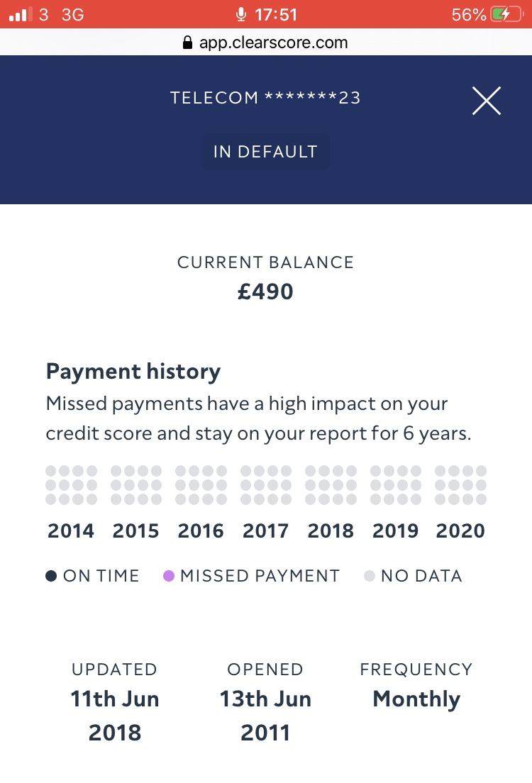This screenshot has height=783, width=532.
Task: Open the app.clearscore.com address bar
Action: [x=266, y=43]
